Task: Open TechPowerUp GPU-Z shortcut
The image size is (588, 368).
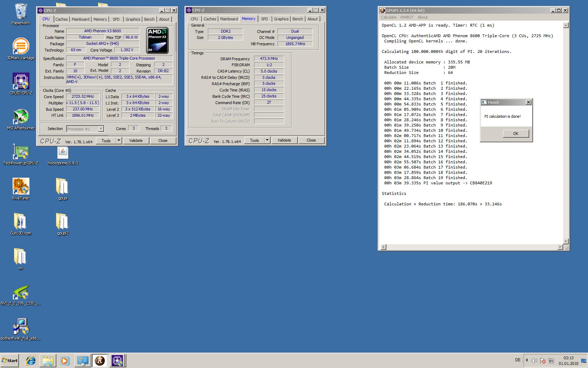Action: (x=21, y=154)
